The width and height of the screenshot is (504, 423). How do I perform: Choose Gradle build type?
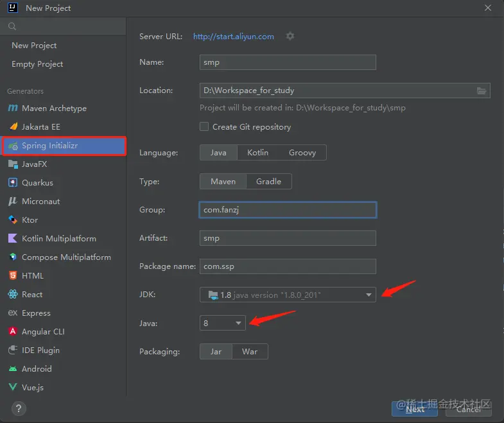(x=269, y=181)
